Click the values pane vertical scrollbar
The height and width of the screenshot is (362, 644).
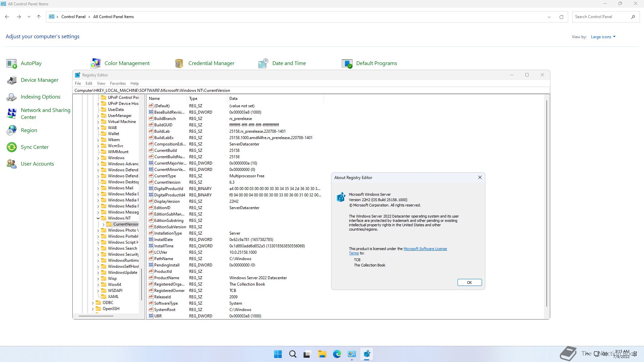pyautogui.click(x=547, y=203)
